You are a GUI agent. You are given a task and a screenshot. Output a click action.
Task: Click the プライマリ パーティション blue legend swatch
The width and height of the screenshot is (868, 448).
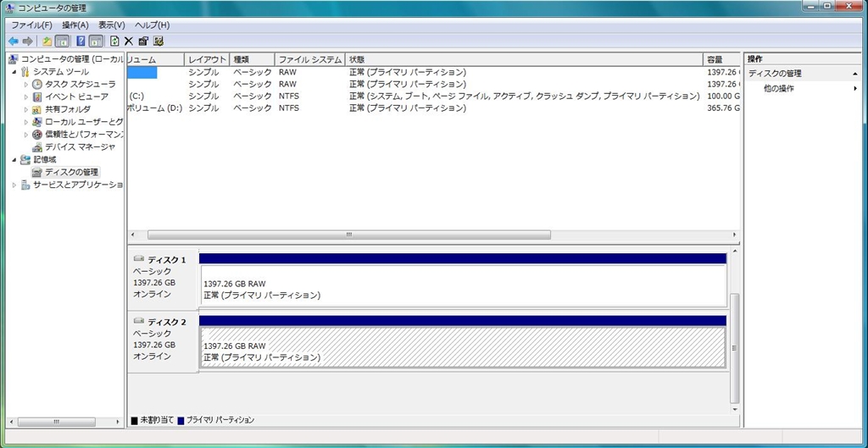(181, 421)
